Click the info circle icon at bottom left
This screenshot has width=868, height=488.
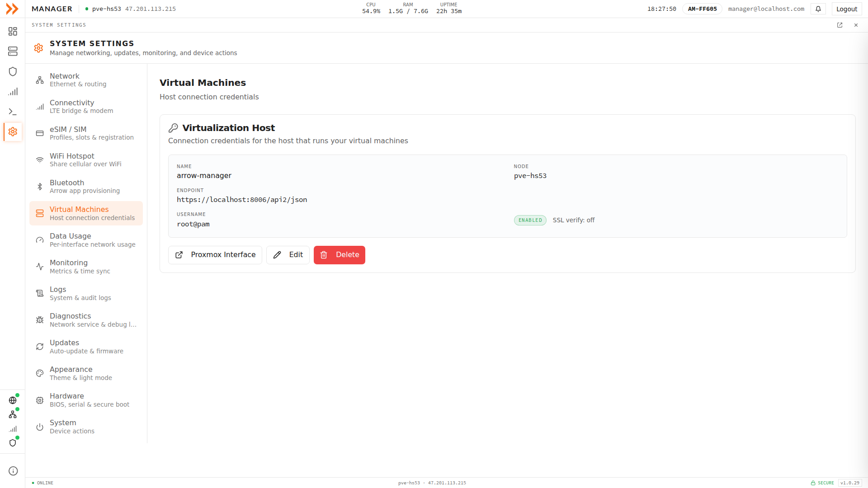point(13,471)
